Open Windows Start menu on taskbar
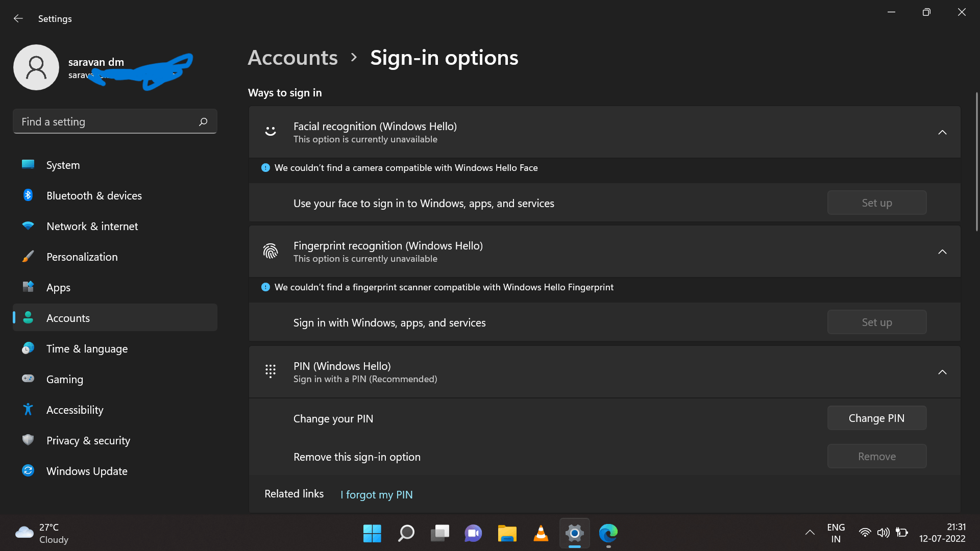980x551 pixels. click(372, 533)
